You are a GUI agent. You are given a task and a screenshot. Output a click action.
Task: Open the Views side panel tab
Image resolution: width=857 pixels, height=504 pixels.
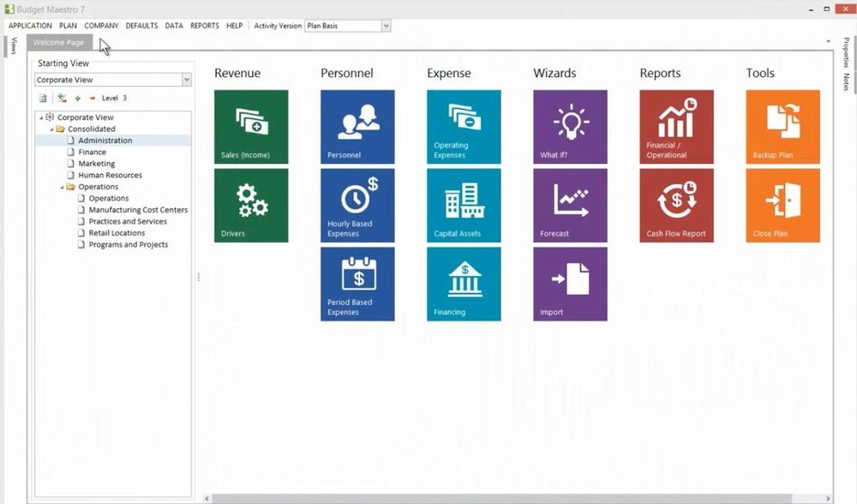pos(14,46)
